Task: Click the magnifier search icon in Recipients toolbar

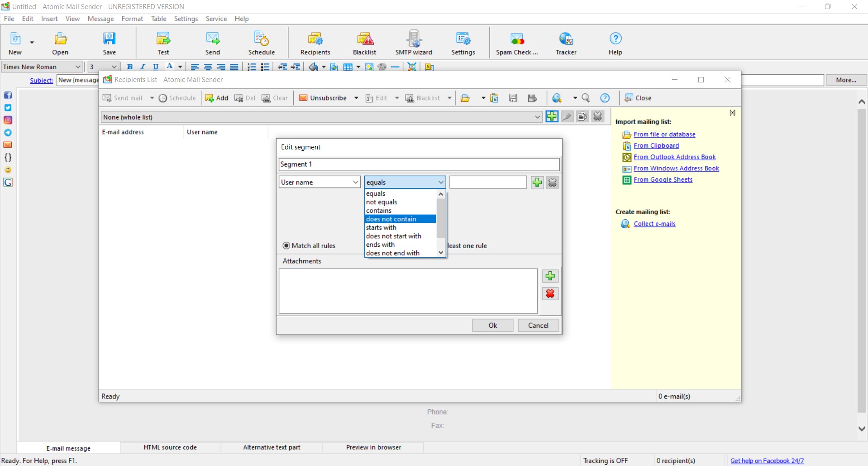Action: tap(586, 98)
